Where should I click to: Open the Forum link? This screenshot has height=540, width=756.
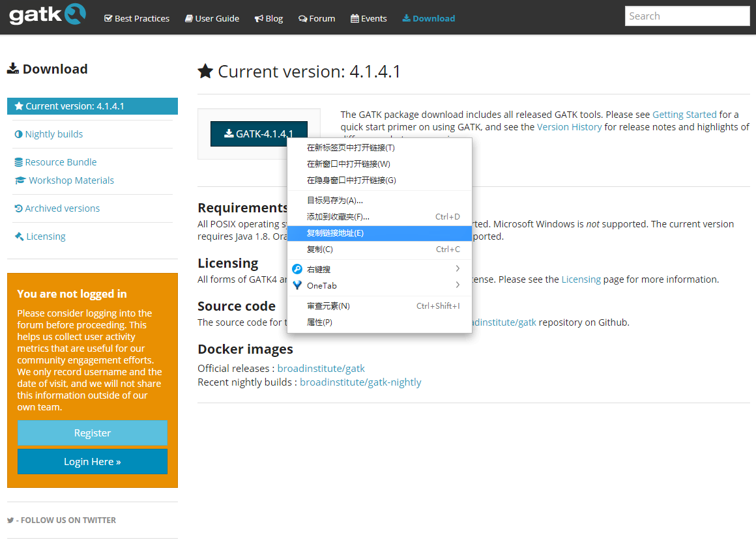pyautogui.click(x=317, y=18)
